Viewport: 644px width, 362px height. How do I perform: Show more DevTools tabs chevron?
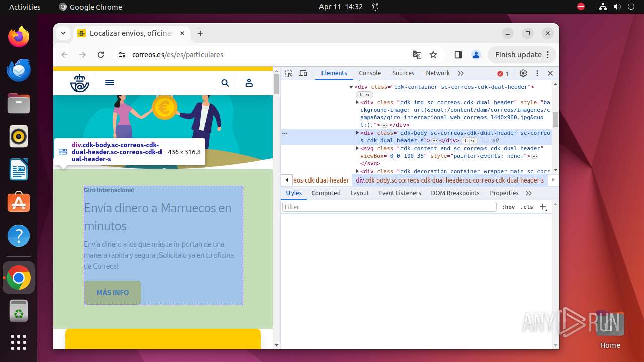(x=461, y=73)
